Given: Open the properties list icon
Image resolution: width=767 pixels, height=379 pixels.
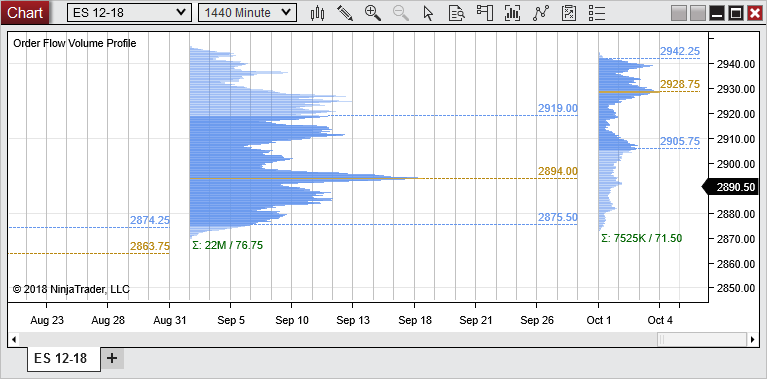Looking at the screenshot, I should pos(597,13).
